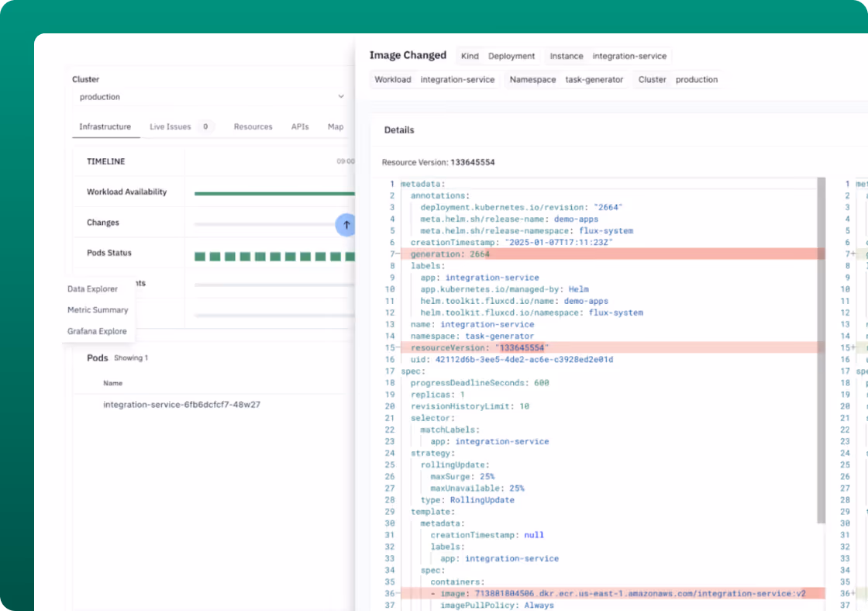
Task: Click the Namespace task-generator tag
Action: 567,80
